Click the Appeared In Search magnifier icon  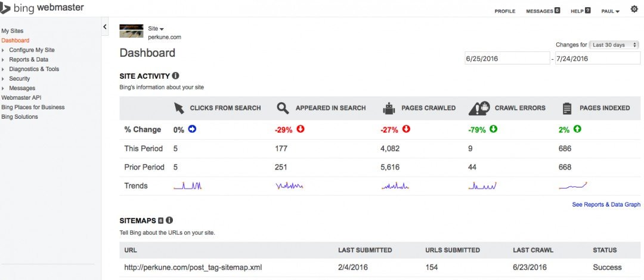(x=283, y=108)
